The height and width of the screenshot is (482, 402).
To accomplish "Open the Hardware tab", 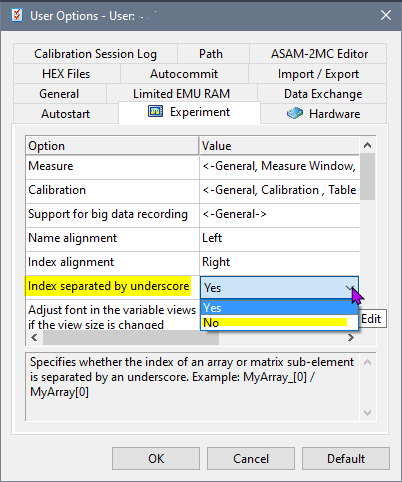I will click(323, 114).
